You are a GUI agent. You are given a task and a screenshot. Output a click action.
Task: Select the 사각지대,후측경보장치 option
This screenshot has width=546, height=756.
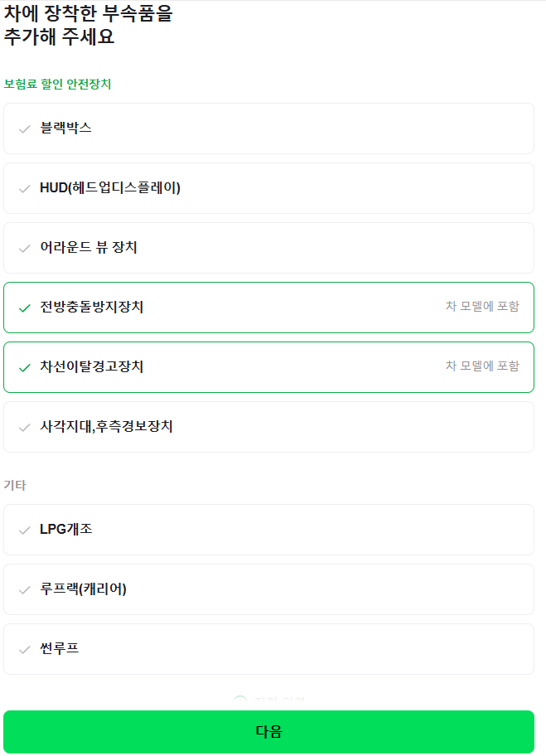point(268,425)
